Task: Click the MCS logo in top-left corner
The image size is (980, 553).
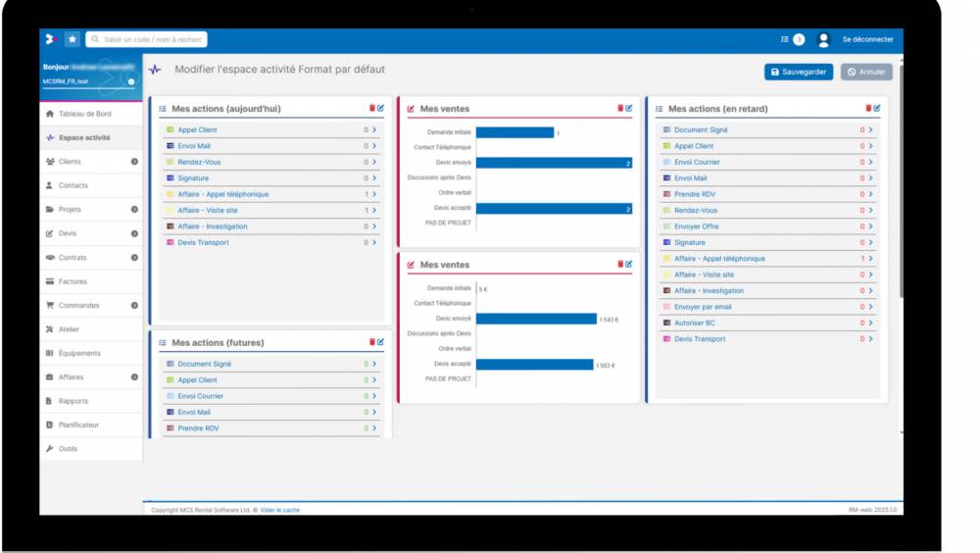Action: click(51, 39)
